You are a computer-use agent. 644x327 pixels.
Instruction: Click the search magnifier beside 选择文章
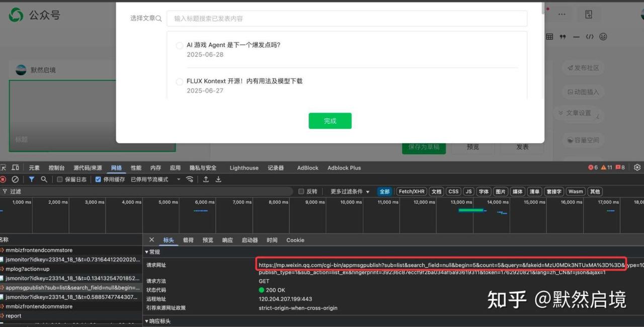(159, 19)
